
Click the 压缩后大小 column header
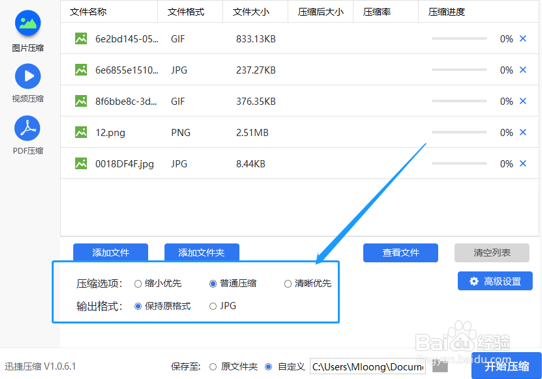point(321,12)
